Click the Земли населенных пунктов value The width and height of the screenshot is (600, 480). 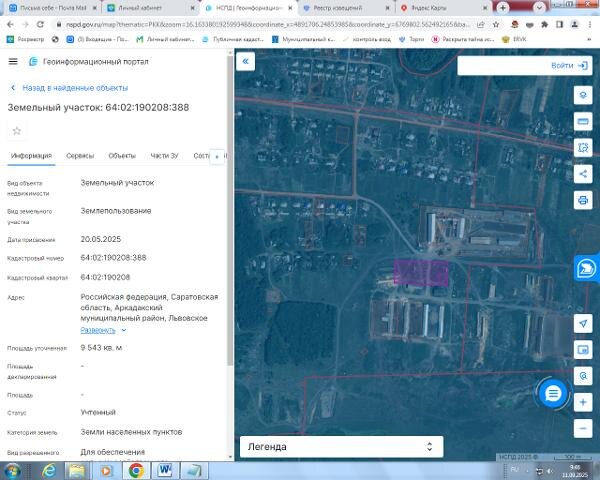point(131,432)
